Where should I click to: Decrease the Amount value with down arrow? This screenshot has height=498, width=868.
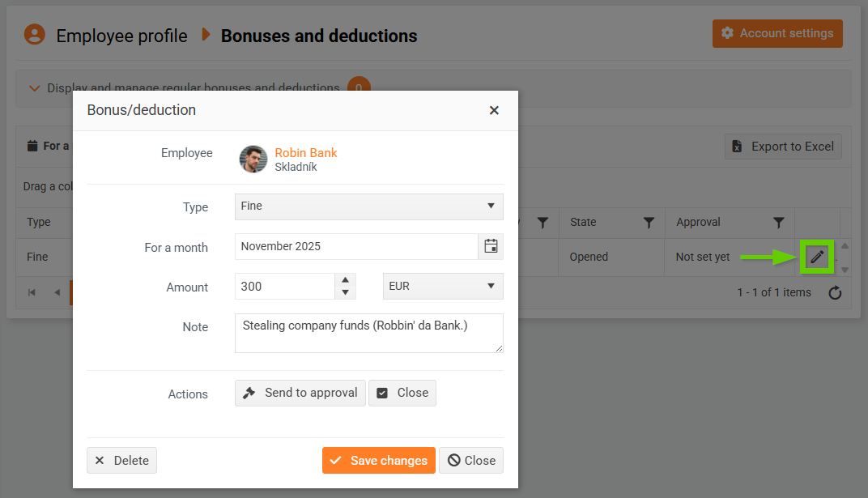point(345,292)
